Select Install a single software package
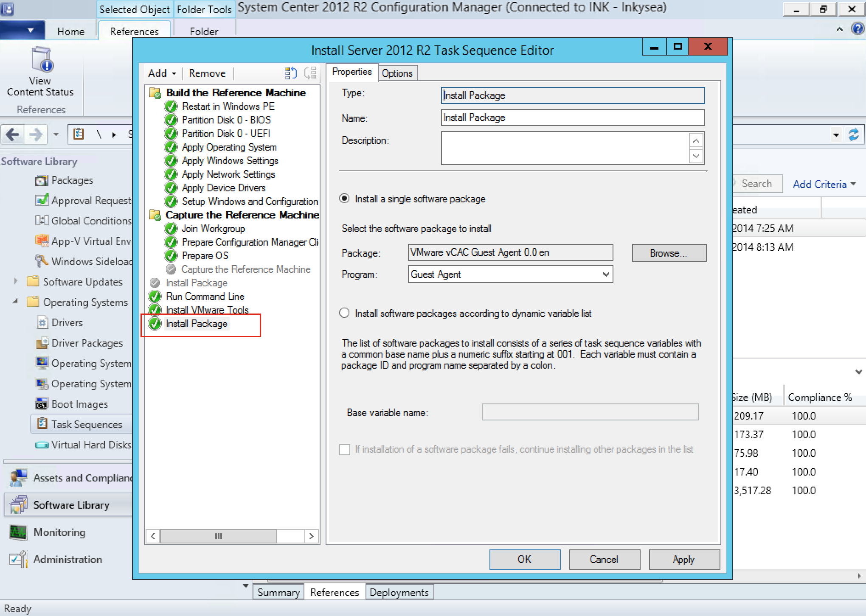Viewport: 866px width, 616px height. (x=345, y=199)
